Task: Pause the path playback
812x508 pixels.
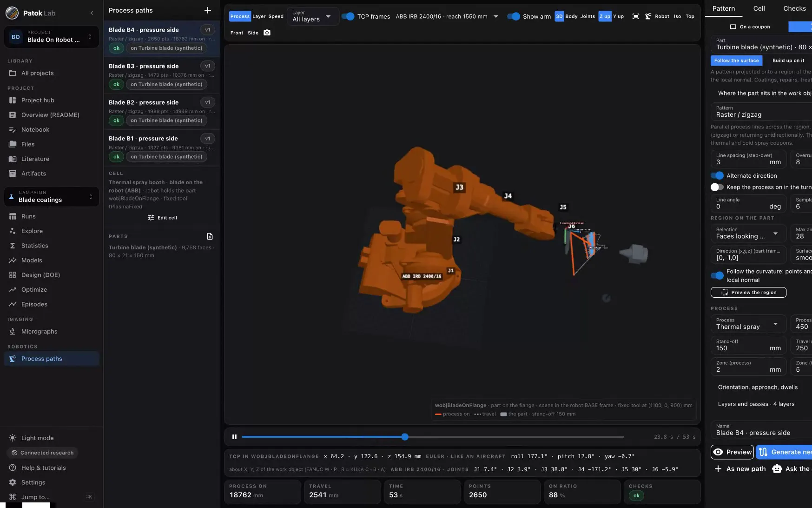Action: pyautogui.click(x=234, y=437)
